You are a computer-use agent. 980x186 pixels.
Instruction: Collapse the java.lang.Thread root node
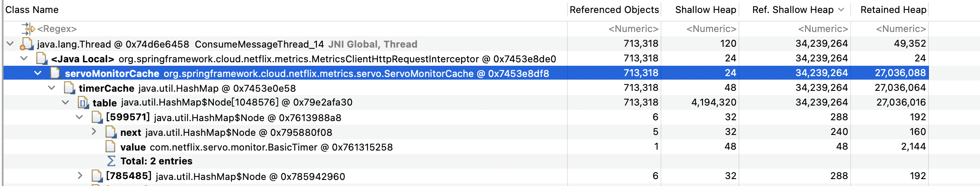(10, 44)
